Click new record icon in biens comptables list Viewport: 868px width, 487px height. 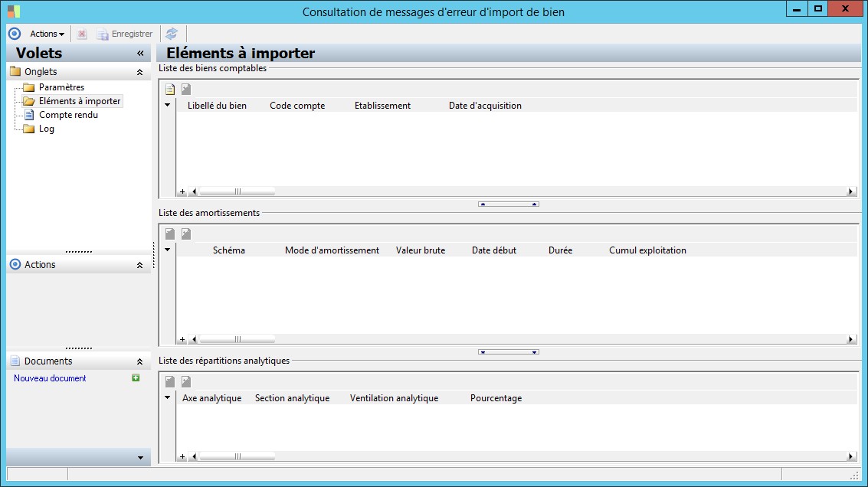(170, 89)
